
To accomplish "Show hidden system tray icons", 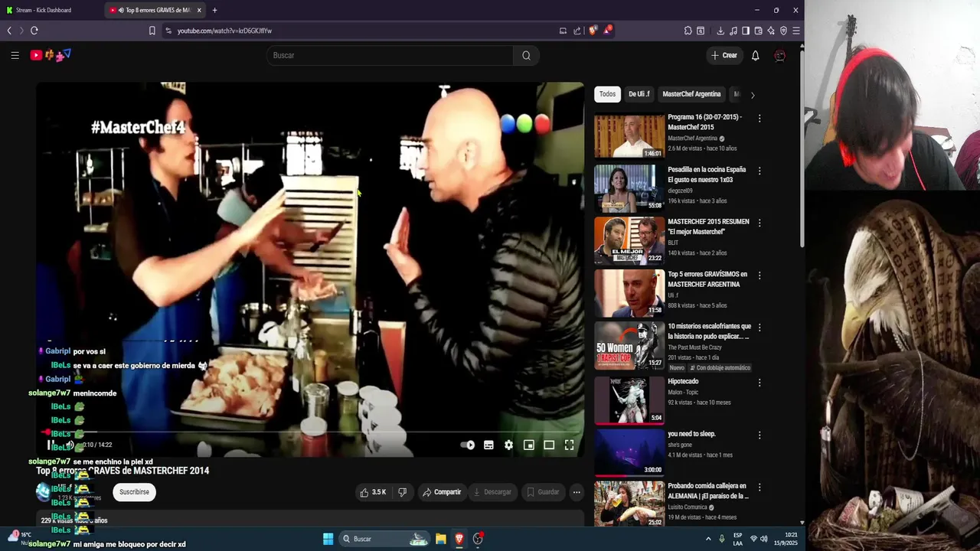I will (x=707, y=539).
